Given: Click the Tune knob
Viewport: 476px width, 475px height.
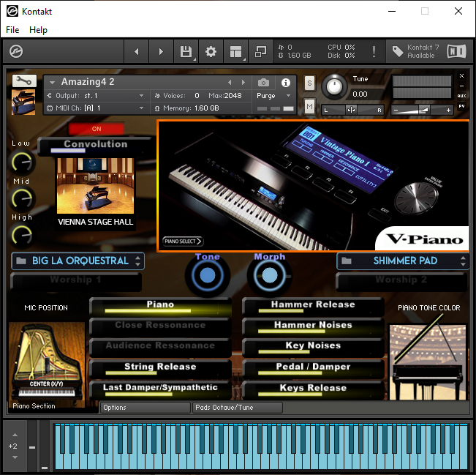Looking at the screenshot, I should [334, 87].
